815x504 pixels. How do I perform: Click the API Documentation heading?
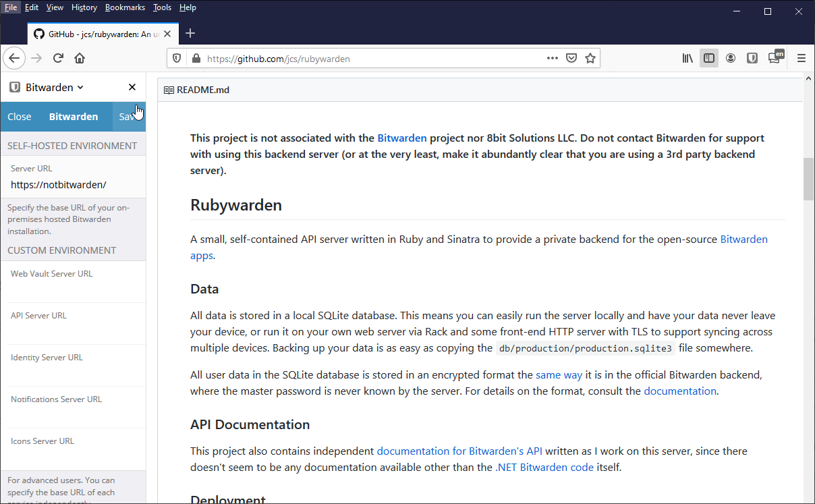tap(250, 424)
